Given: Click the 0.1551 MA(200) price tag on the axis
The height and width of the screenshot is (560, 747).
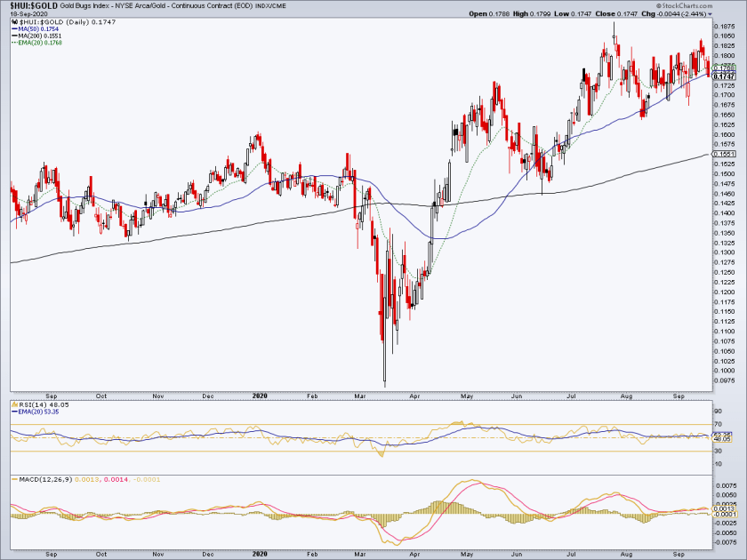Looking at the screenshot, I should tap(725, 154).
